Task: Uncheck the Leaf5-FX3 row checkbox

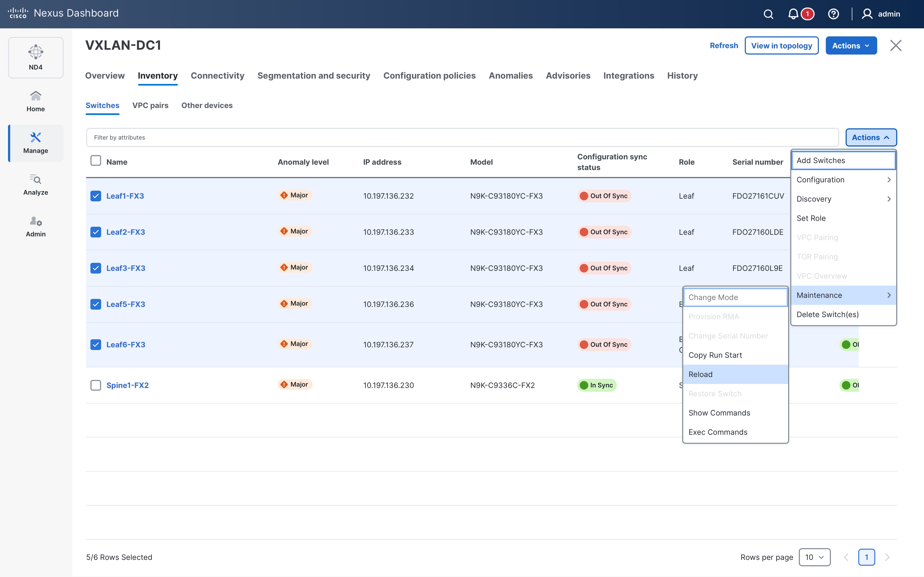Action: point(96,304)
